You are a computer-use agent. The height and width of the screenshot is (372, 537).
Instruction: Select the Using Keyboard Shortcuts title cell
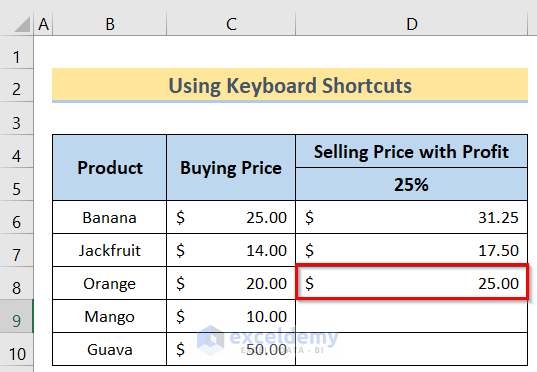pos(290,85)
